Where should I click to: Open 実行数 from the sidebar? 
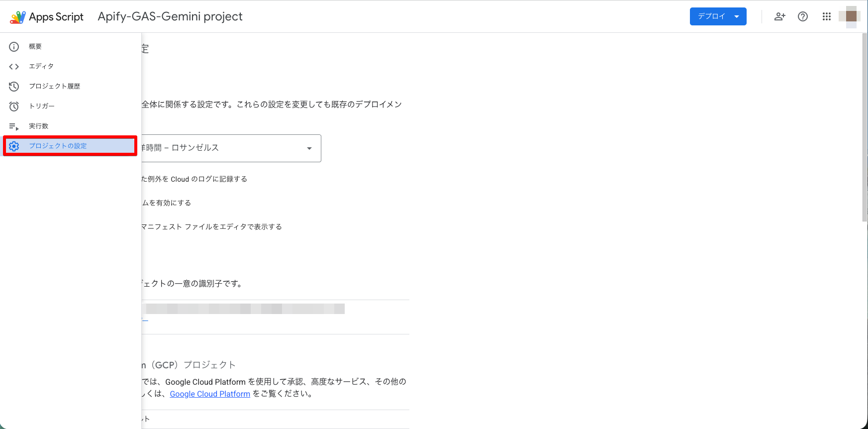coord(39,126)
